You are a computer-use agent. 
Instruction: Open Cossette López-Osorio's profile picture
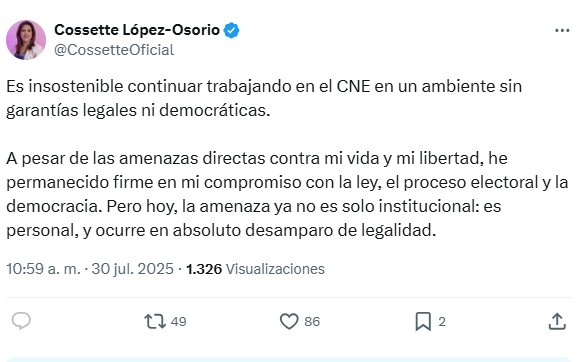pos(26,40)
